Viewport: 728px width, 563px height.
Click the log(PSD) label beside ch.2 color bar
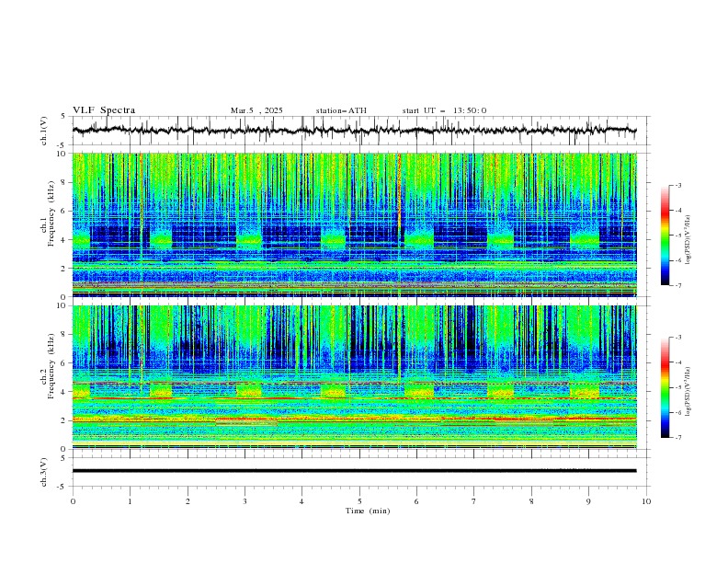688,392
